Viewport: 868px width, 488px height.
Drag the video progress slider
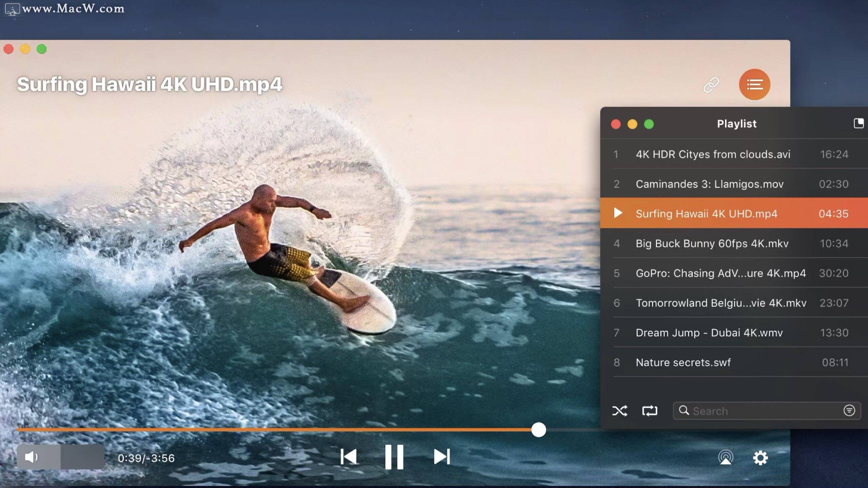[537, 430]
